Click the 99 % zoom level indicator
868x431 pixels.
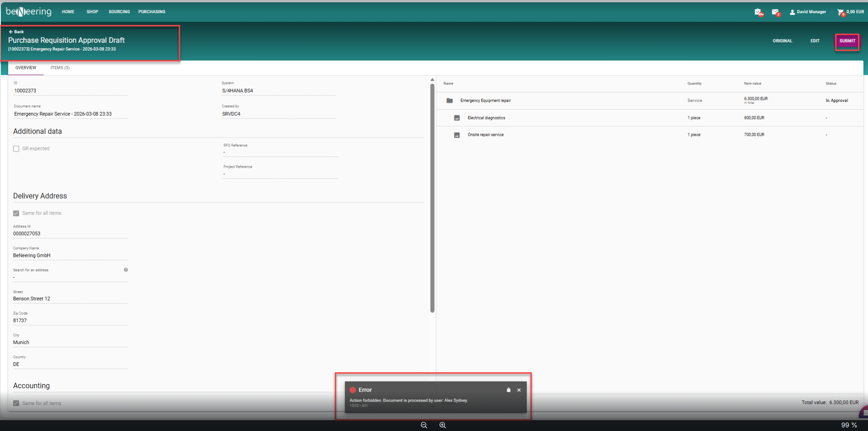(849, 425)
